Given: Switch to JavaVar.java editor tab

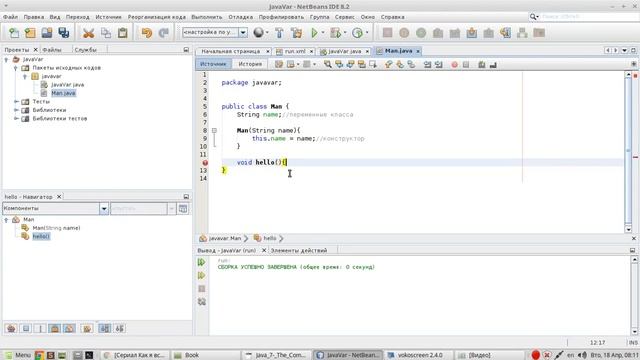Looking at the screenshot, I should tap(344, 51).
